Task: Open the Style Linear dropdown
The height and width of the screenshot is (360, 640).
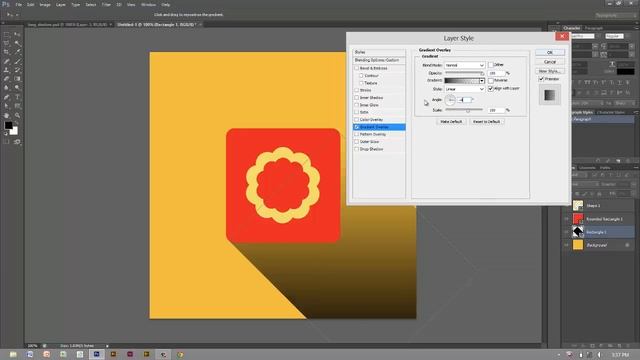Action: point(464,89)
